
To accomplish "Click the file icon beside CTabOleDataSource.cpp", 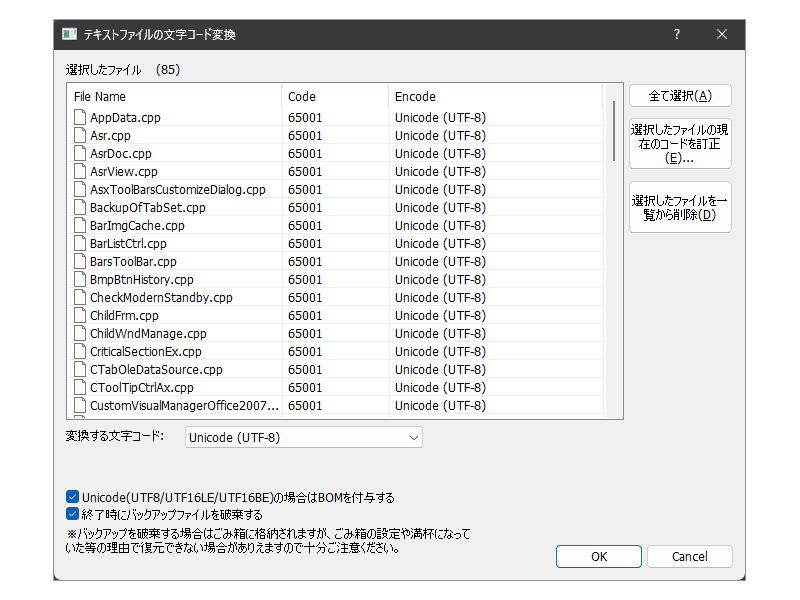I will click(80, 369).
